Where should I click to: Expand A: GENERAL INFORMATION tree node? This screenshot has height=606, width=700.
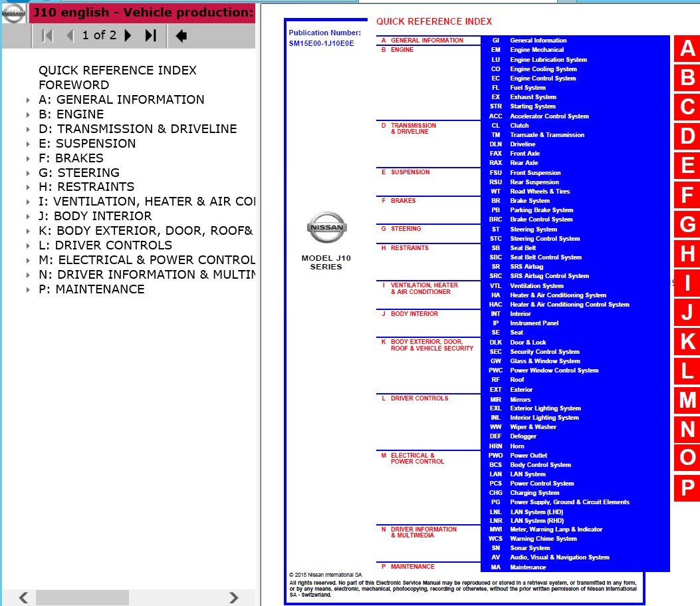(x=28, y=100)
